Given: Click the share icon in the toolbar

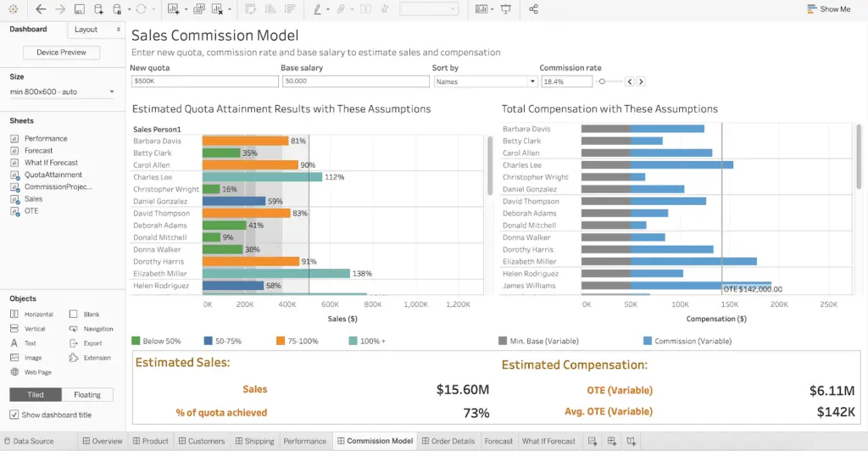Looking at the screenshot, I should click(x=533, y=9).
